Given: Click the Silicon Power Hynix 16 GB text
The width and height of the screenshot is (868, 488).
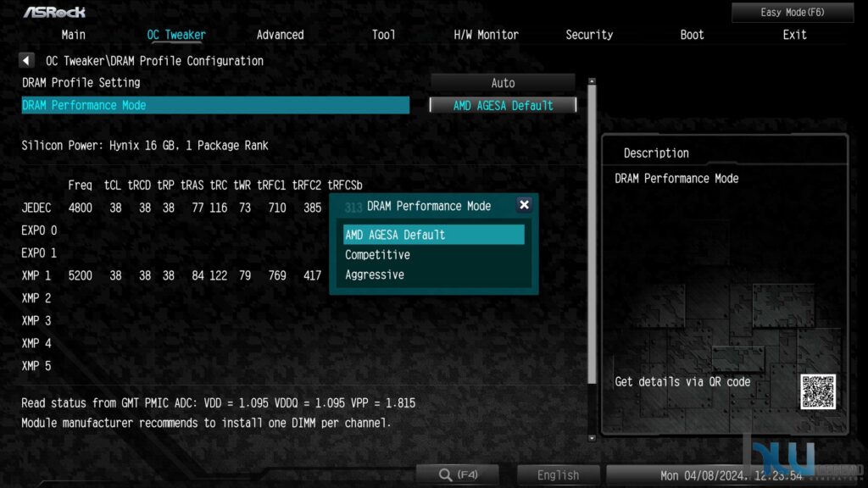Looking at the screenshot, I should 144,146.
